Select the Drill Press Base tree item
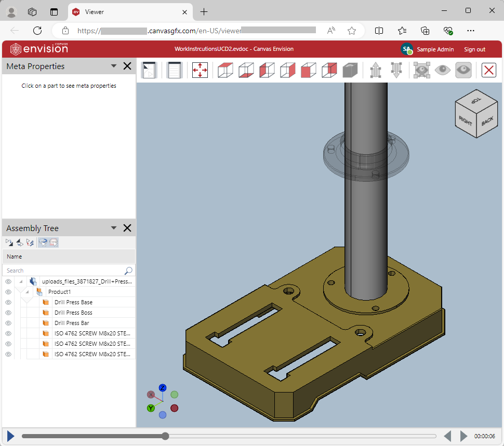Screen dimensions: 504x446 pos(73,302)
